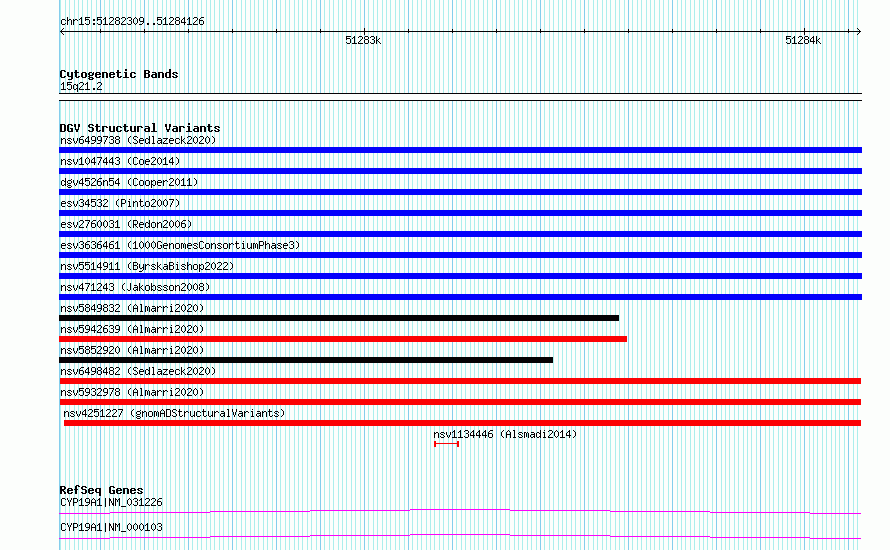This screenshot has height=550, width=890.
Task: Open variant nsv5514911 (ByrskaBishop2022) label
Action: (x=147, y=266)
